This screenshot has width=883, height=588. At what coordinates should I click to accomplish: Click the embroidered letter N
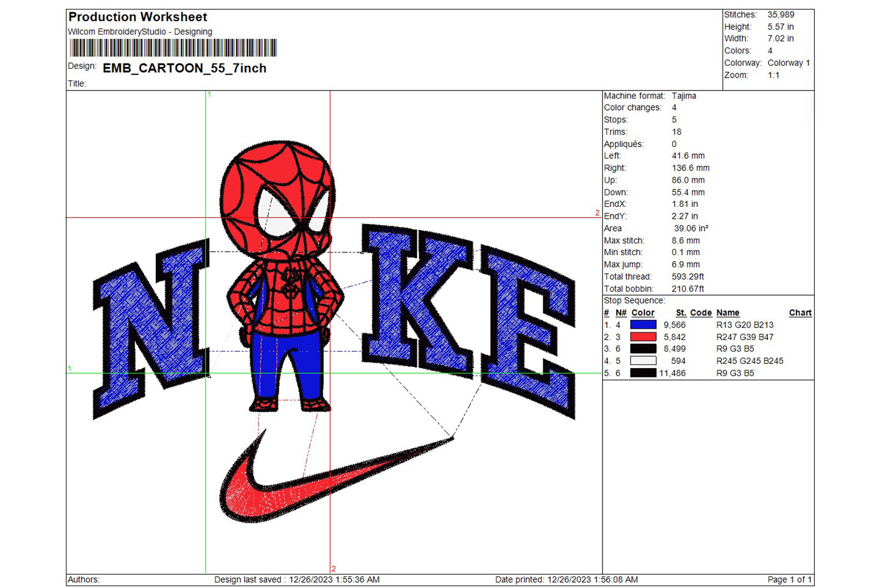152,329
